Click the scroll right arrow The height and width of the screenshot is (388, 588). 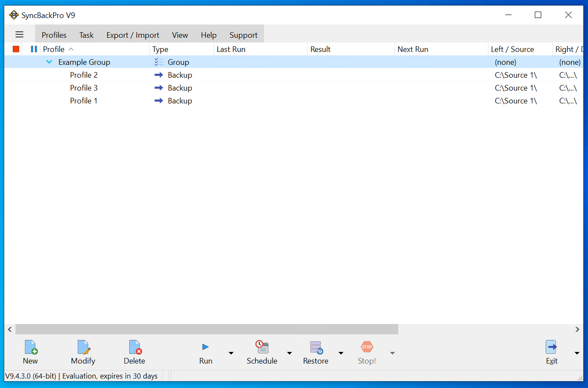pyautogui.click(x=577, y=329)
